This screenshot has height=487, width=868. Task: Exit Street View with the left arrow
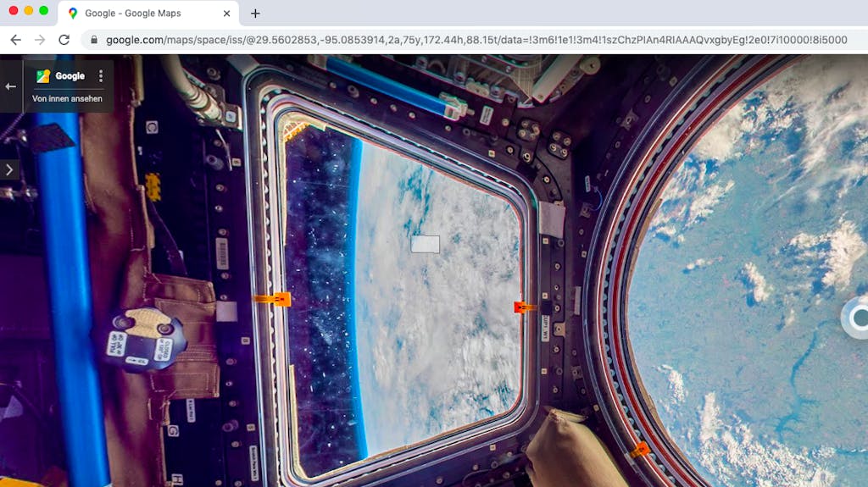pyautogui.click(x=10, y=87)
